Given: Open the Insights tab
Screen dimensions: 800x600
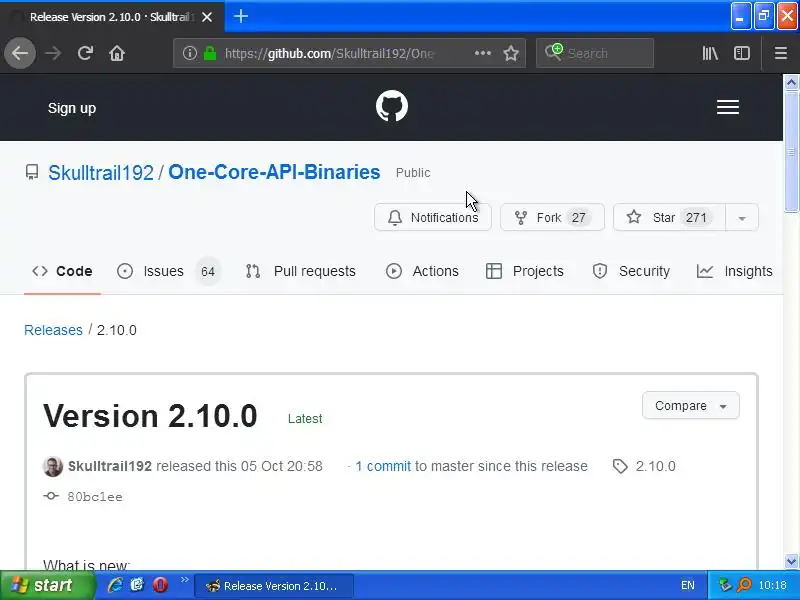Looking at the screenshot, I should pos(735,271).
